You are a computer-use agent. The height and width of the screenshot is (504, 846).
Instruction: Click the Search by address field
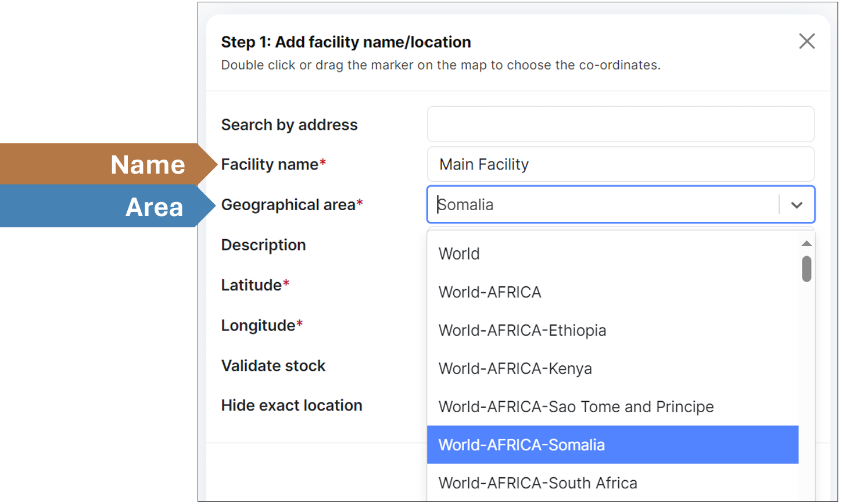[x=620, y=124]
